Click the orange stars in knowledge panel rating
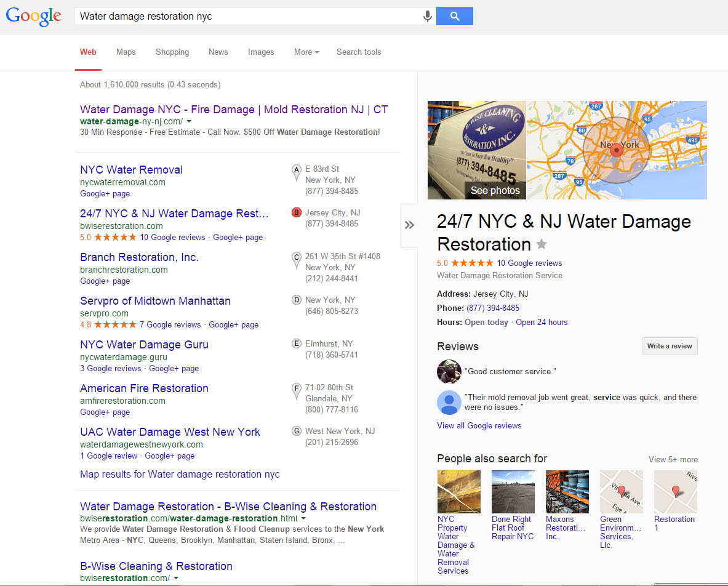Image resolution: width=728 pixels, height=586 pixels. [x=472, y=263]
